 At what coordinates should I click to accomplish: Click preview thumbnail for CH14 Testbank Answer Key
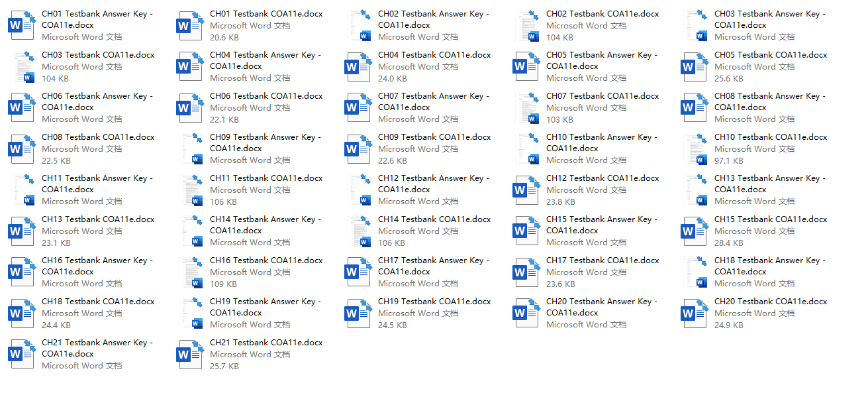[191, 231]
